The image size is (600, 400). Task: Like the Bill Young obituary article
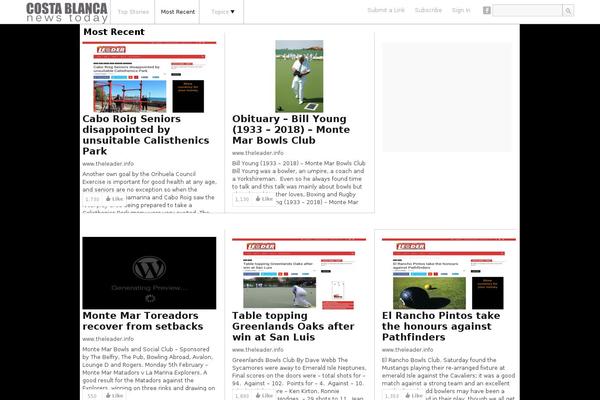pos(264,199)
